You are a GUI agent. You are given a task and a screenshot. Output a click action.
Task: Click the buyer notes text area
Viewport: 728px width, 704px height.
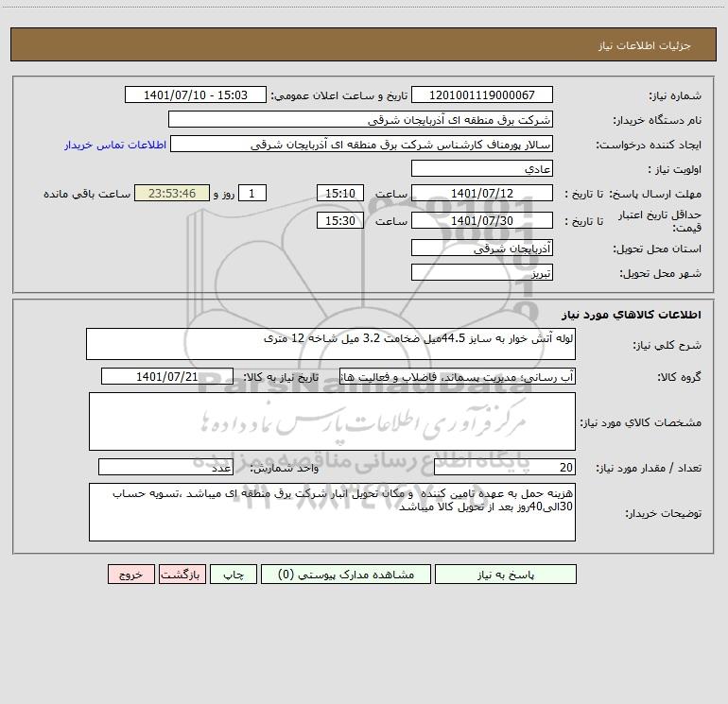point(332,512)
